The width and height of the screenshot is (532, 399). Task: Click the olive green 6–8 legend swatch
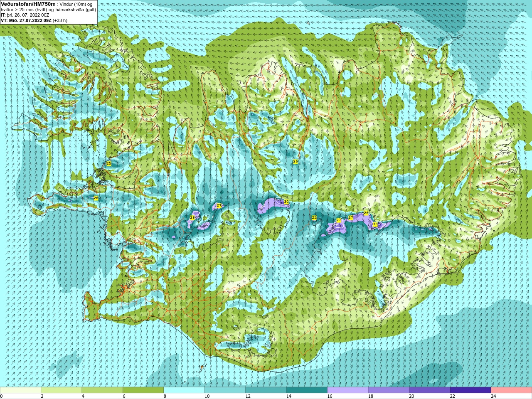[x=143, y=390]
